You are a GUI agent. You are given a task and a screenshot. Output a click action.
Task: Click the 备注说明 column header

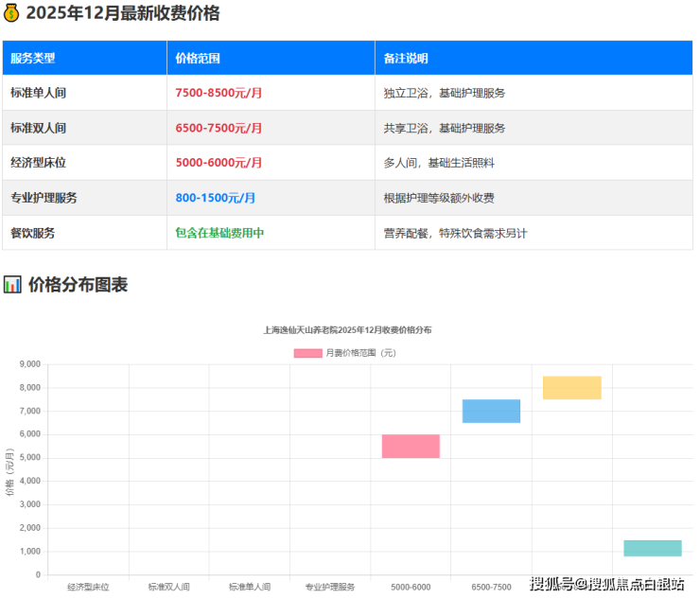pyautogui.click(x=406, y=58)
